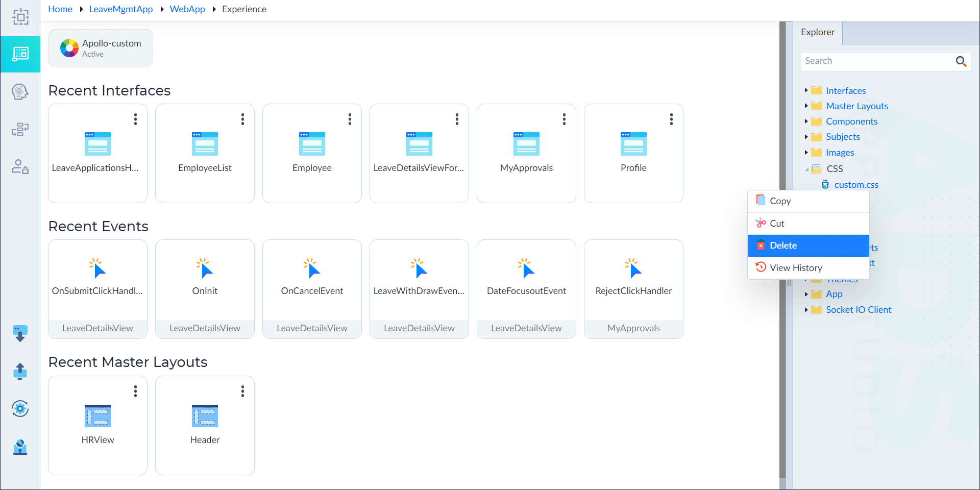Go to WebApp breadcrumb link

point(187,9)
